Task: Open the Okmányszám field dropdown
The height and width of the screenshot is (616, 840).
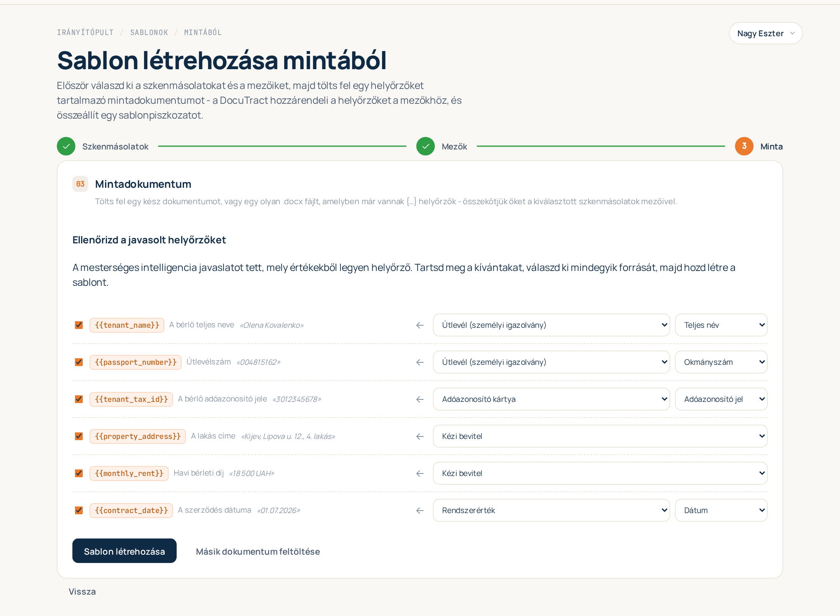Action: (721, 362)
